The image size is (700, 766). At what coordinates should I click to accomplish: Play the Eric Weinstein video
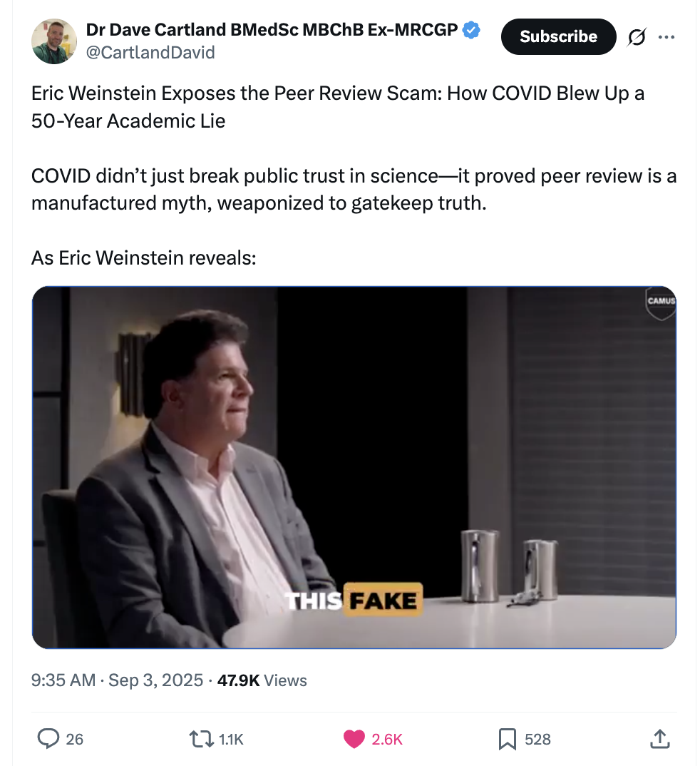354,467
